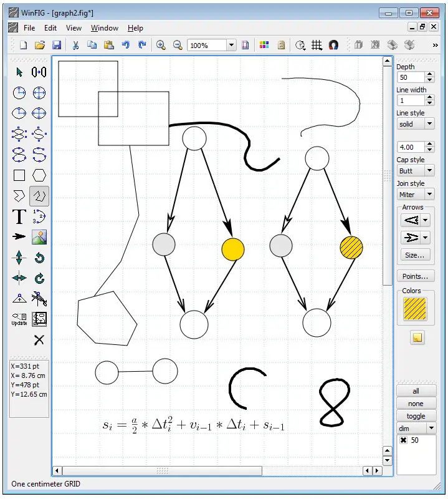The image size is (448, 499).
Task: Click the zoom in magnifier
Action: pos(161,45)
